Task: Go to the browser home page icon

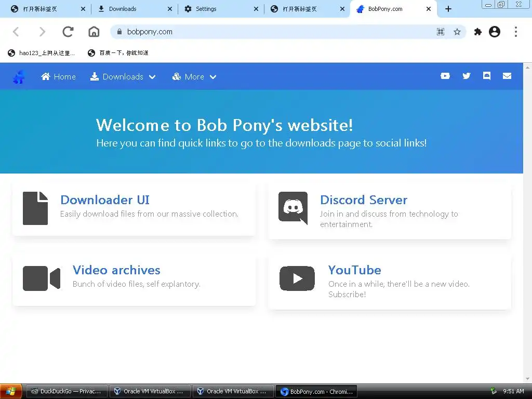Action: (94, 32)
